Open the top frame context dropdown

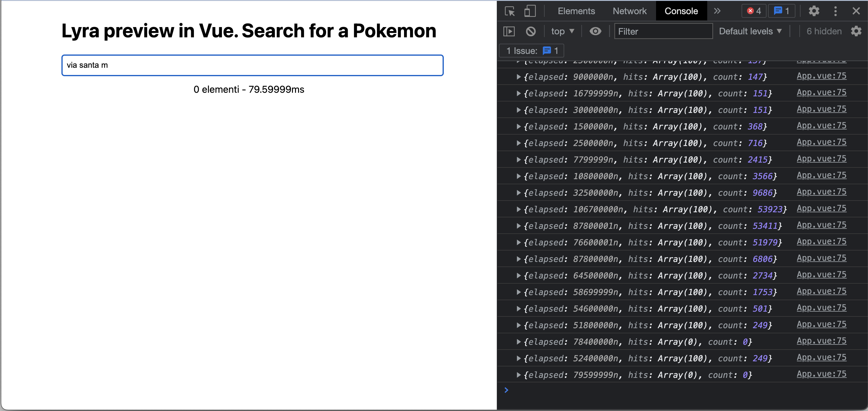(x=562, y=31)
